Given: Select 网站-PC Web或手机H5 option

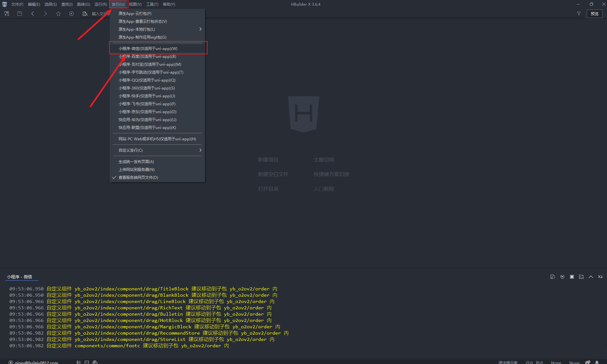Looking at the screenshot, I should [x=157, y=139].
